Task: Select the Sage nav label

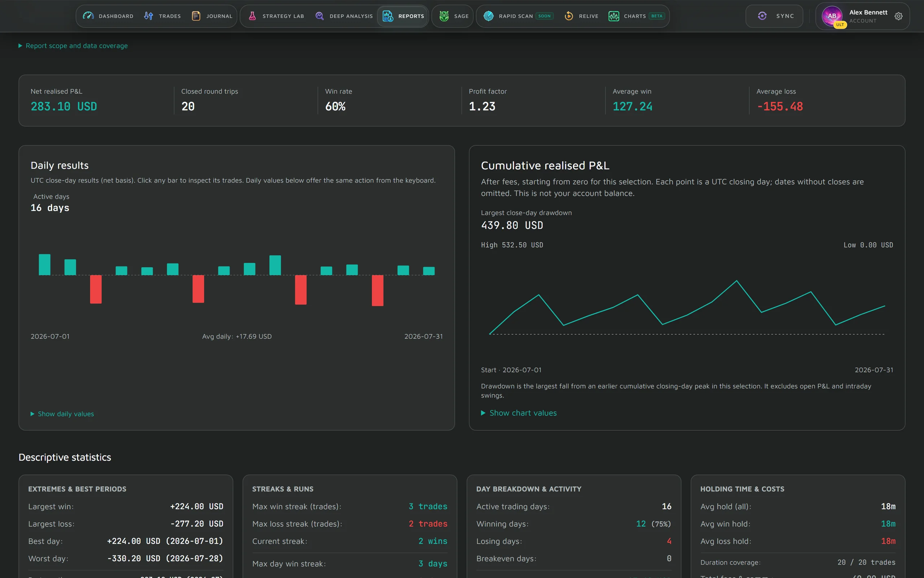Action: pyautogui.click(x=461, y=16)
